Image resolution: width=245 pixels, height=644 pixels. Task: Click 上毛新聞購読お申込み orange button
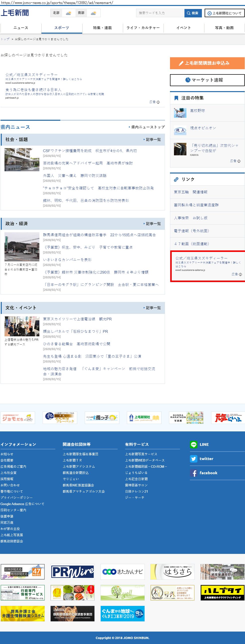[207, 63]
